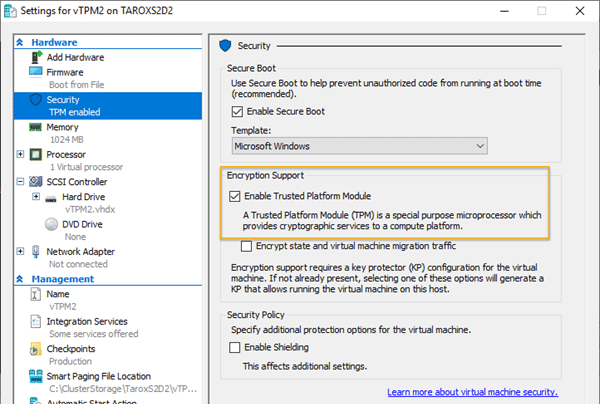Click the settings window title icon
The height and width of the screenshot is (404, 600).
point(10,11)
